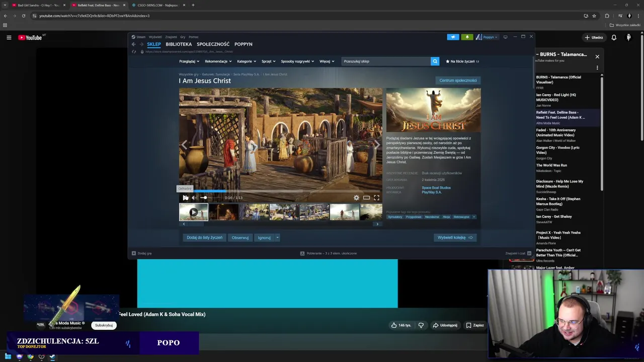Show previous screenshot with left arrow

pos(184,145)
